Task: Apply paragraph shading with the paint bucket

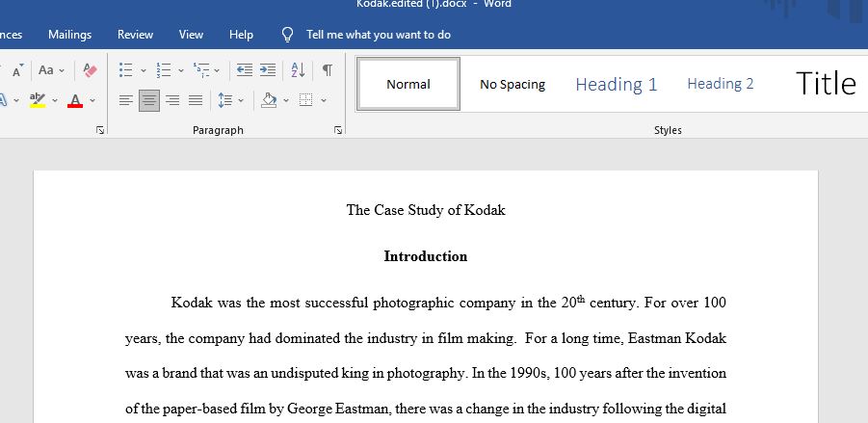Action: (269, 100)
